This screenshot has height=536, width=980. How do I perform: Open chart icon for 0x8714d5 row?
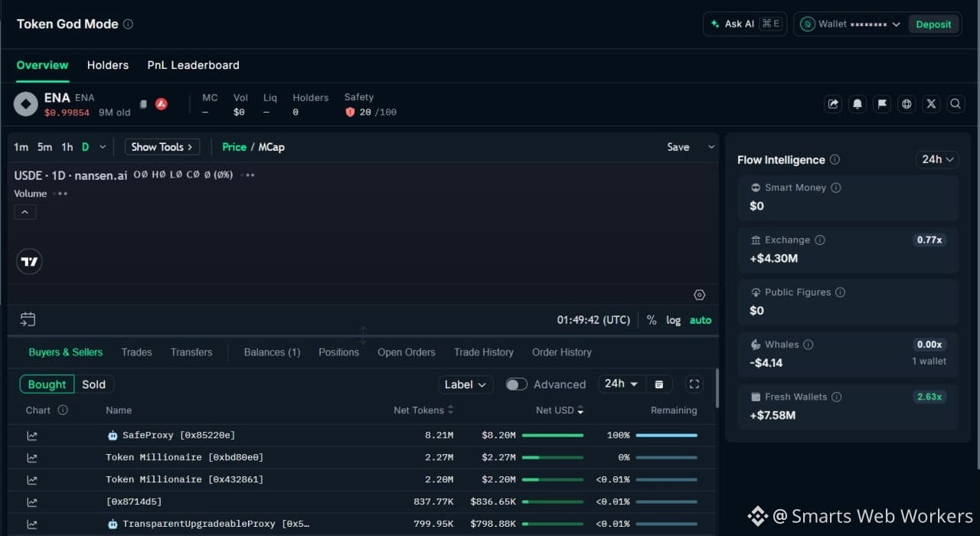pyautogui.click(x=32, y=502)
